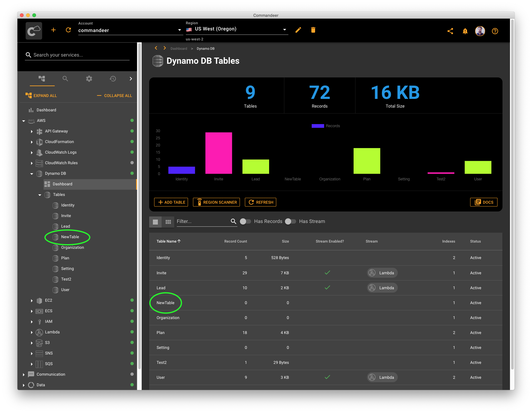Toggle the Has Stream switch
The height and width of the screenshot is (413, 532).
[x=290, y=221]
